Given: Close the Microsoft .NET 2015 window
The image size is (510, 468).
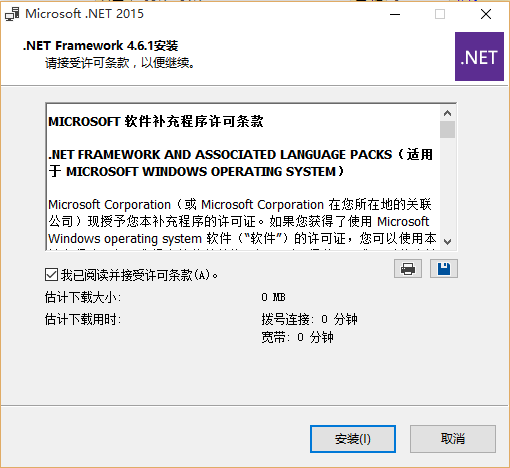Looking at the screenshot, I should (486, 14).
